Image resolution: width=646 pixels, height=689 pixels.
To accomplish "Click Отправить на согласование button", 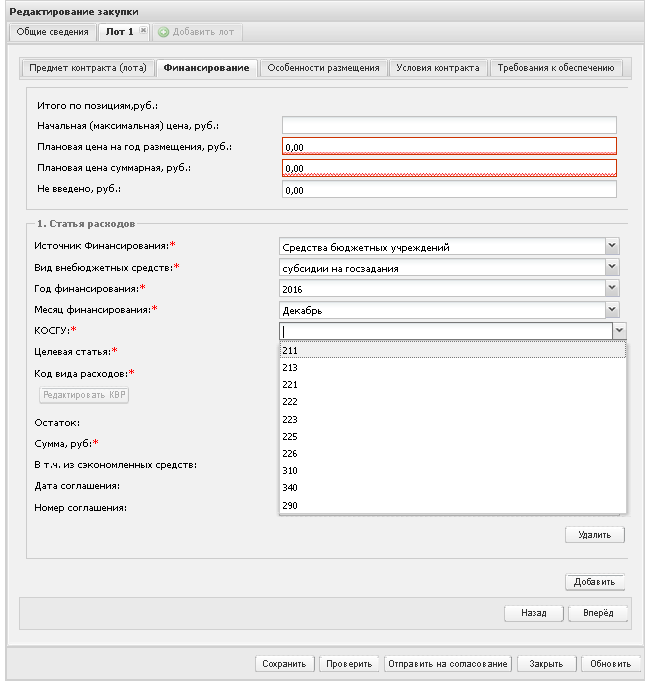I will [448, 664].
